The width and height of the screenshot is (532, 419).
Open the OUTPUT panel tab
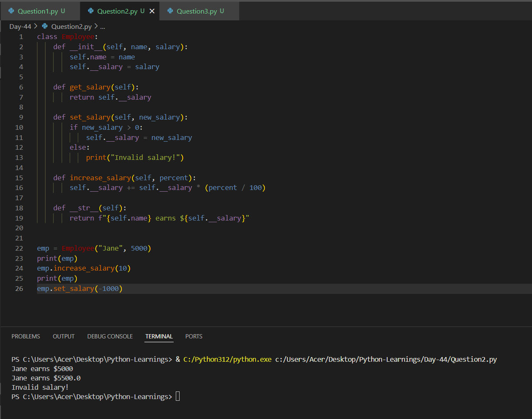point(63,336)
